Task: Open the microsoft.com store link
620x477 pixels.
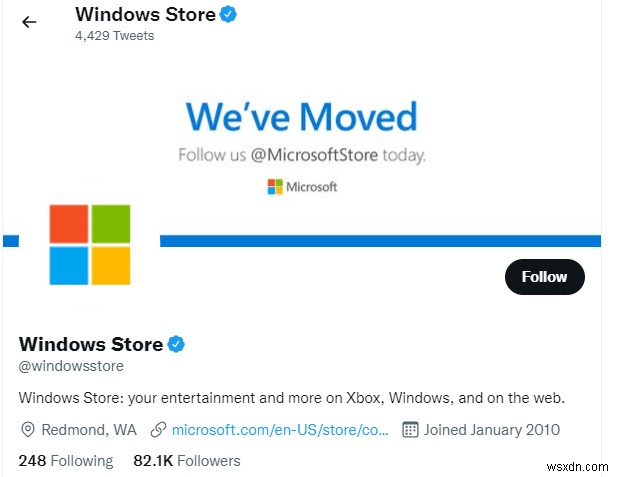Action: (280, 430)
